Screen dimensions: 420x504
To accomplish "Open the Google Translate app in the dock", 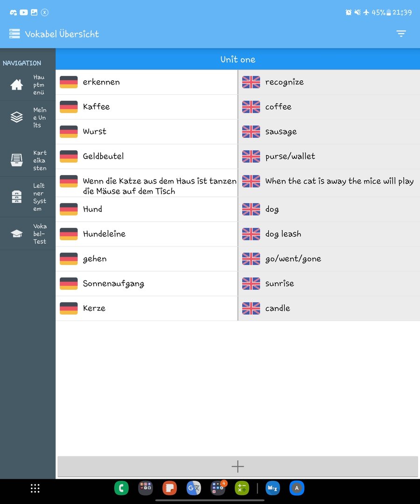I will tap(194, 488).
